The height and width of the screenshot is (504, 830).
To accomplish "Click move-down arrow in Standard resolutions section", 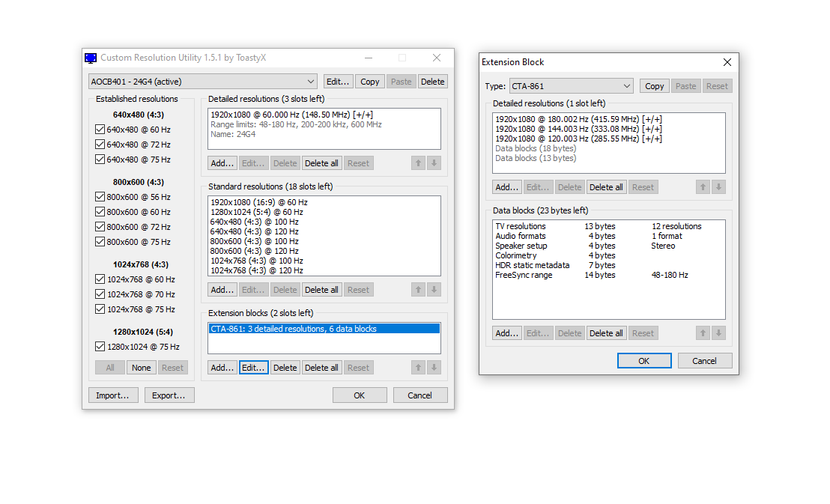I will 434,290.
